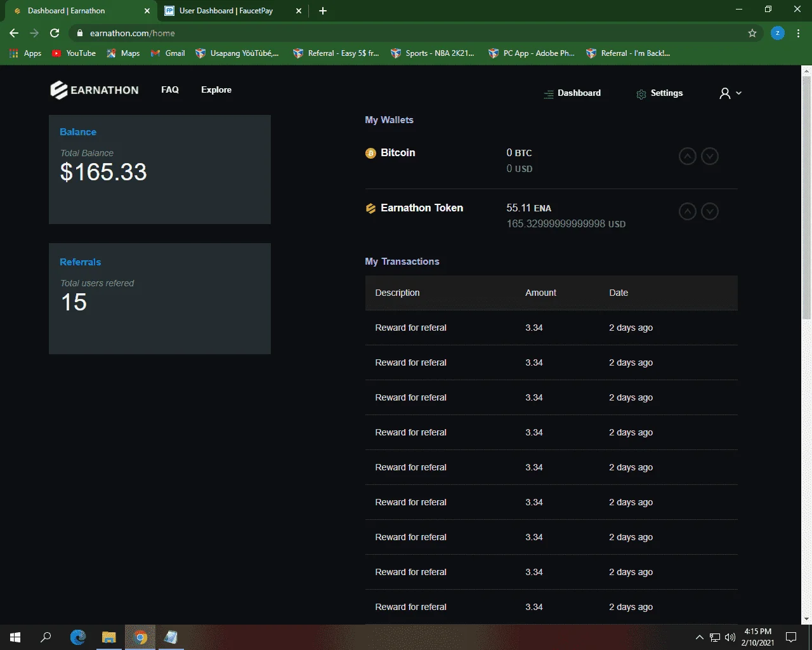The image size is (812, 650).
Task: Open the Chrome profile avatar menu
Action: [x=778, y=33]
